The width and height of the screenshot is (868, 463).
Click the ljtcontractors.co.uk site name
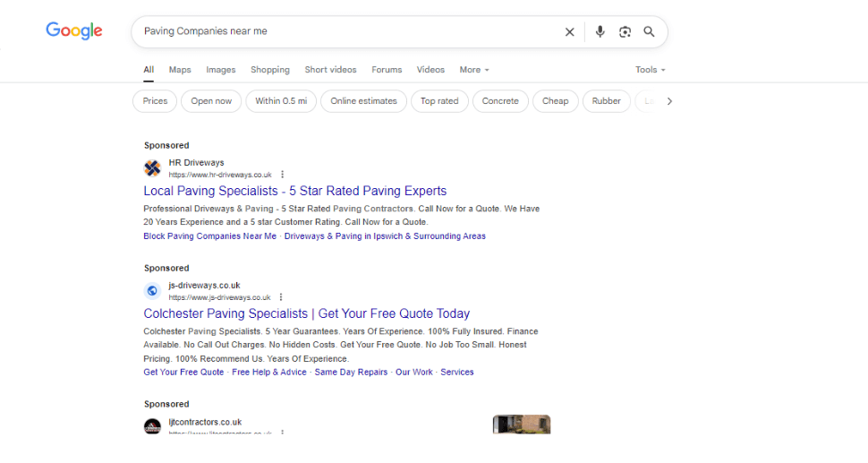[x=206, y=422]
